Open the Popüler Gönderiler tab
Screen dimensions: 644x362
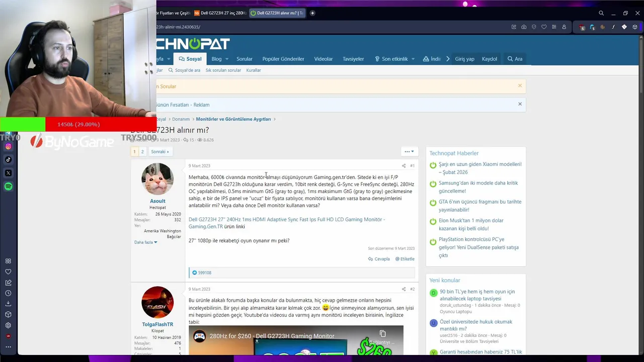283,59
